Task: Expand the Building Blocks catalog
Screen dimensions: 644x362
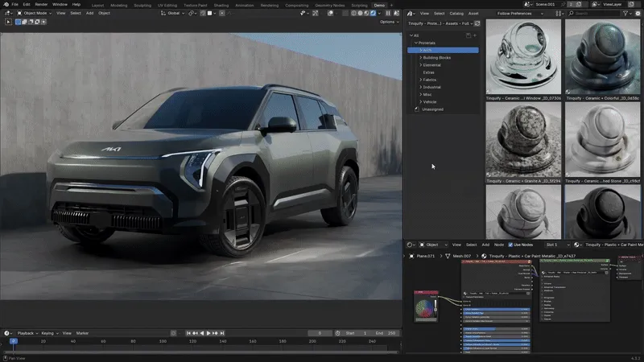Action: [421, 57]
